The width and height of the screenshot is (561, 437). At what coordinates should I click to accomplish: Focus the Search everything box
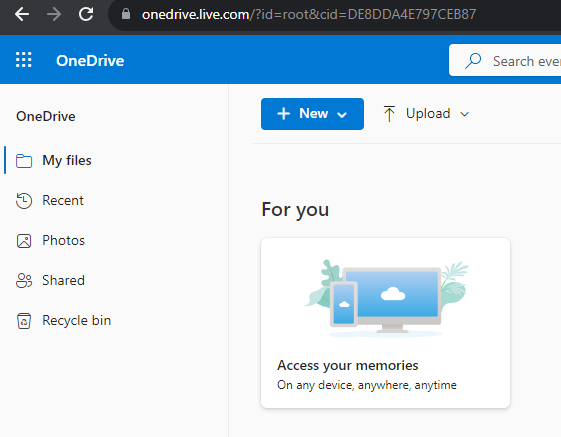pos(505,60)
